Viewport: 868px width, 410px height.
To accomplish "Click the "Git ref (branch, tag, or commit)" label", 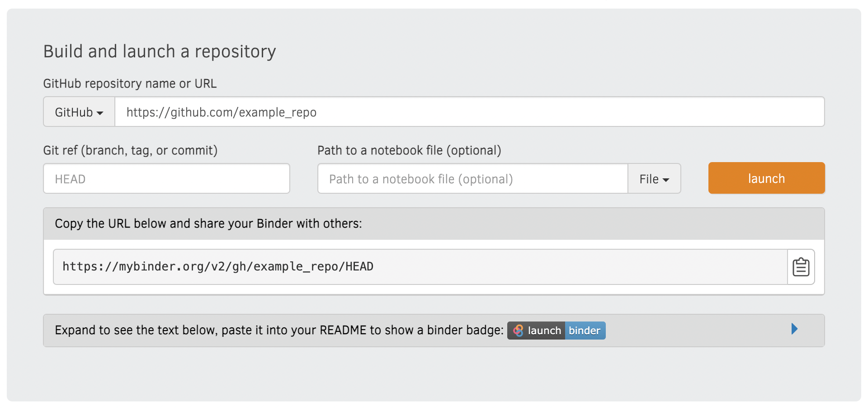I will pos(130,150).
